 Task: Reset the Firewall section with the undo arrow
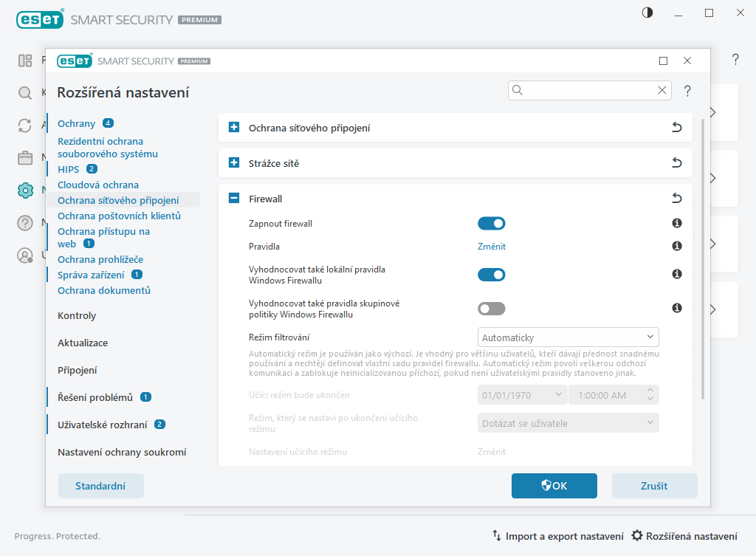676,199
